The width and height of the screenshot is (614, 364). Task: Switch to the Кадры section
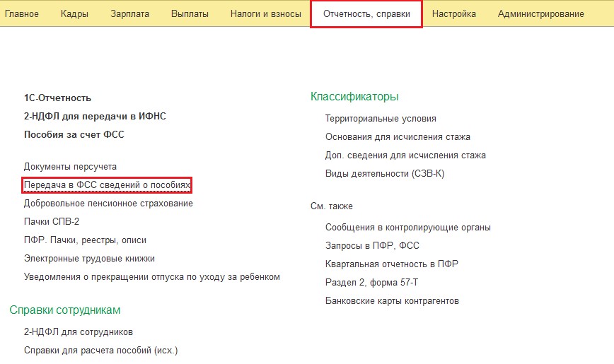(x=74, y=14)
